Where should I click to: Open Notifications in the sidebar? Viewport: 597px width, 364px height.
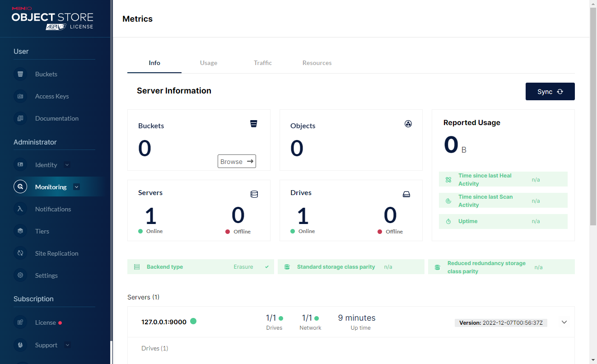(x=53, y=209)
